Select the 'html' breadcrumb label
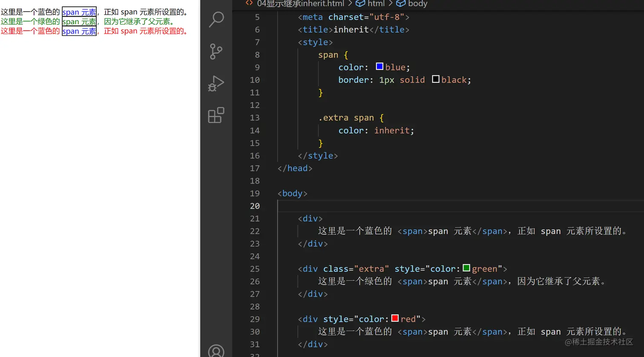The image size is (644, 357). (376, 3)
